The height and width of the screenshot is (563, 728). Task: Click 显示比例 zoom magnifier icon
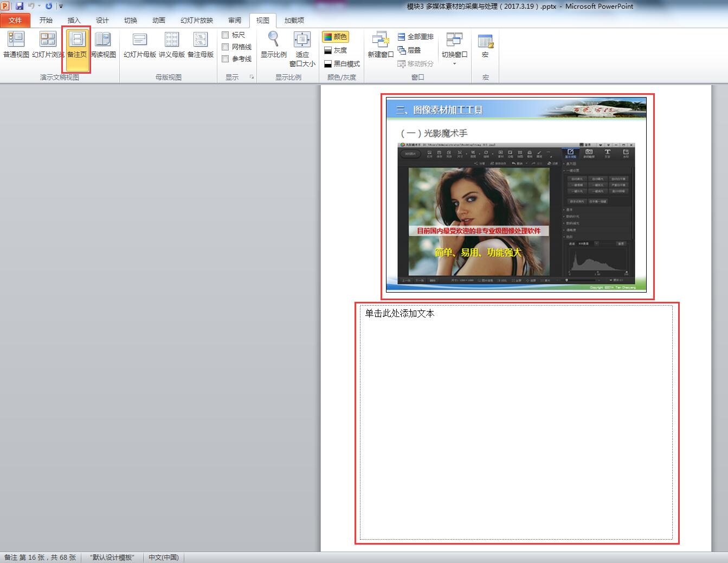(x=274, y=40)
